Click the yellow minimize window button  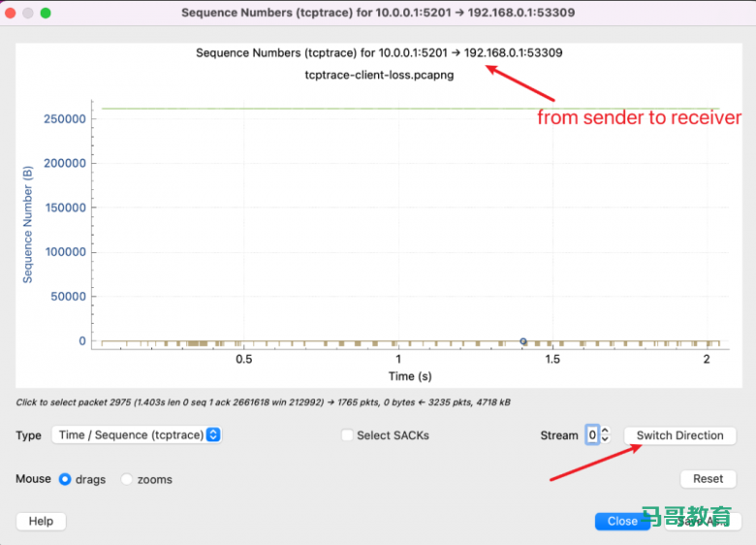[28, 13]
